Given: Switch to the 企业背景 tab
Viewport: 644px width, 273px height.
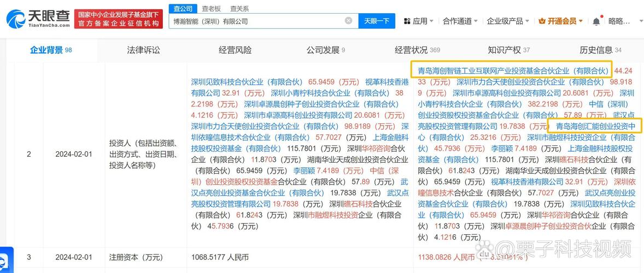Looking at the screenshot, I should pos(51,50).
